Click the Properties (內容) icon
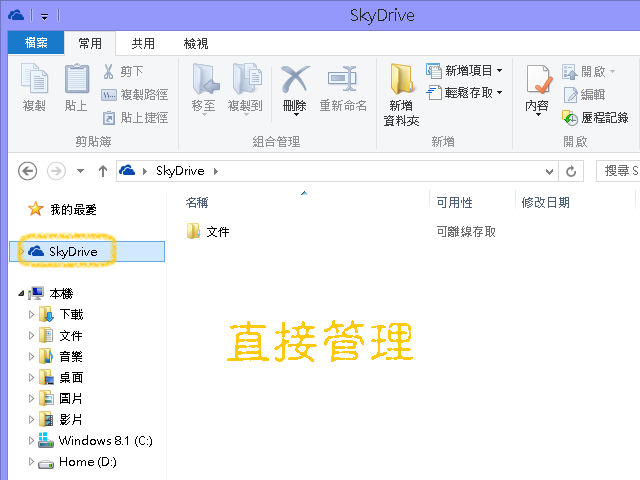 coord(538,79)
